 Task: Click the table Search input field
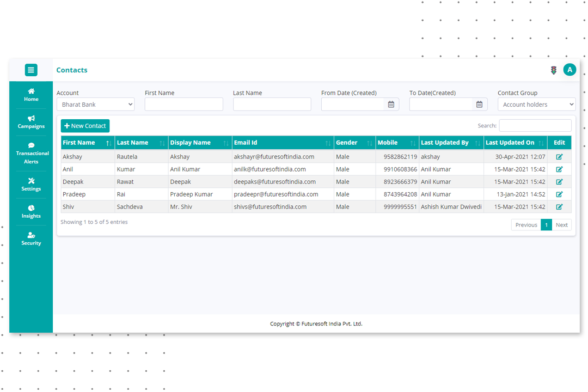[535, 126]
